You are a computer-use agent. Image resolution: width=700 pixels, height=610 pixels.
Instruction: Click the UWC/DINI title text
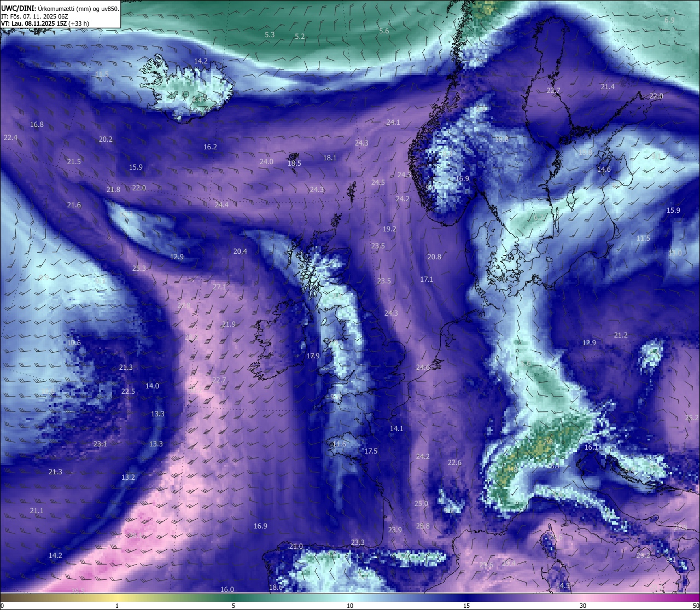pyautogui.click(x=60, y=8)
